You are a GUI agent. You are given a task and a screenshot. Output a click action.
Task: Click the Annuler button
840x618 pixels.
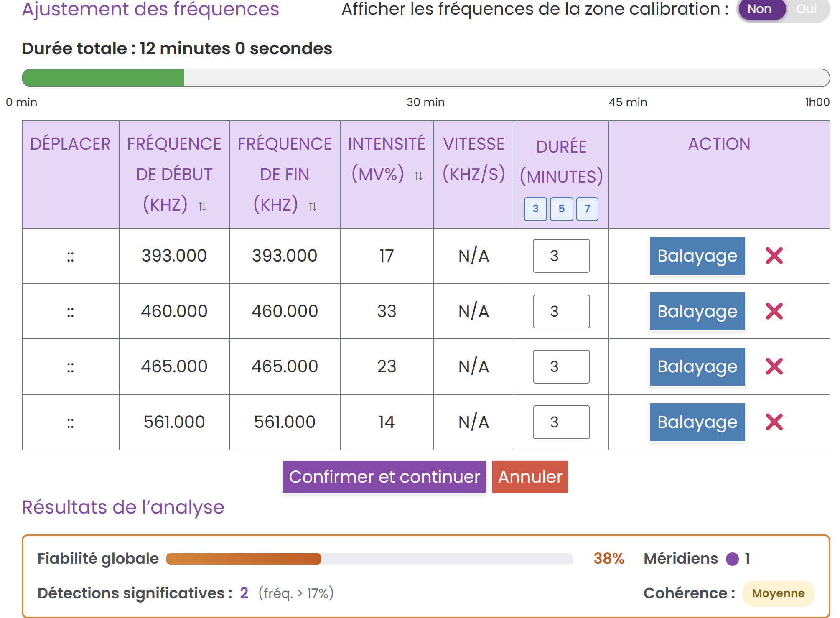pyautogui.click(x=530, y=477)
